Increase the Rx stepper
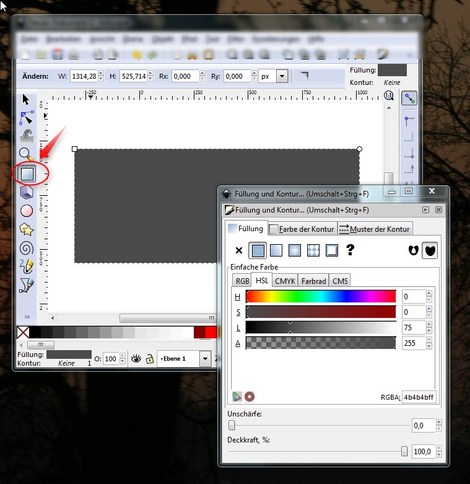The height and width of the screenshot is (484, 470). coord(202,73)
